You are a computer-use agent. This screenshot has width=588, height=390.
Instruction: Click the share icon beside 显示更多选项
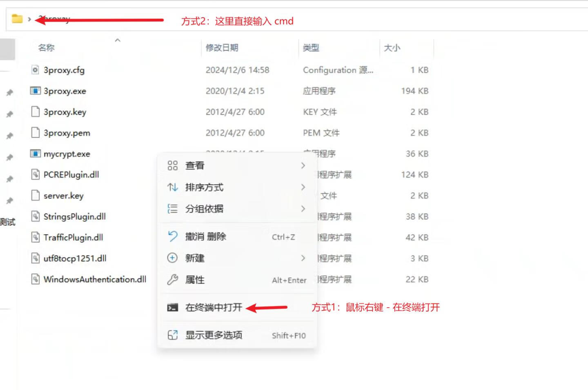173,335
